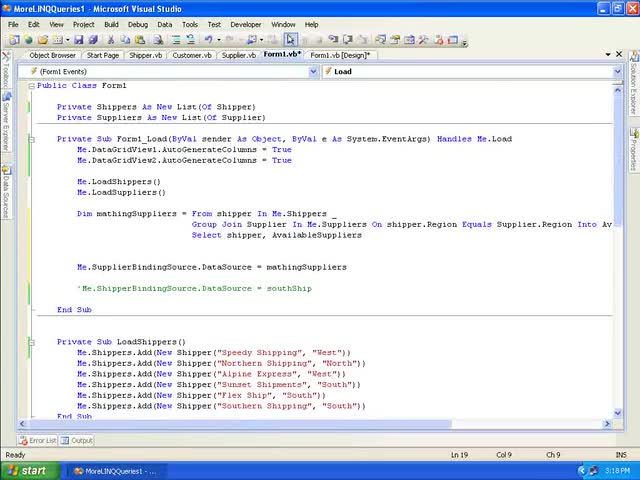Screen dimensions: 640x480
Task: Open the Build menu
Action: pyautogui.click(x=111, y=24)
